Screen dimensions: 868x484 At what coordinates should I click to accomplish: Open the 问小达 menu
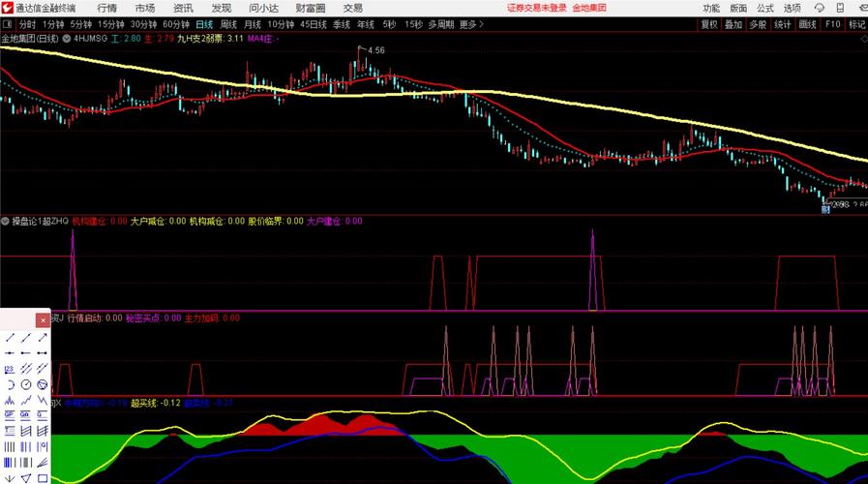pos(263,8)
